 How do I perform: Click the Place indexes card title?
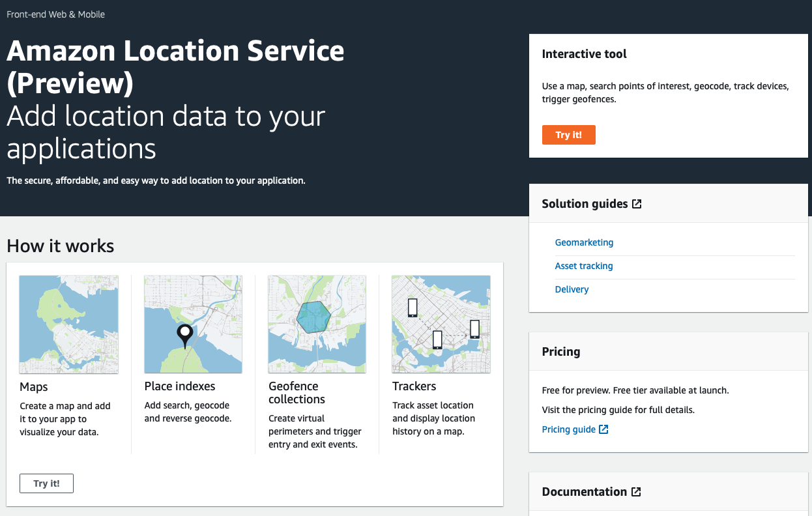pyautogui.click(x=180, y=386)
